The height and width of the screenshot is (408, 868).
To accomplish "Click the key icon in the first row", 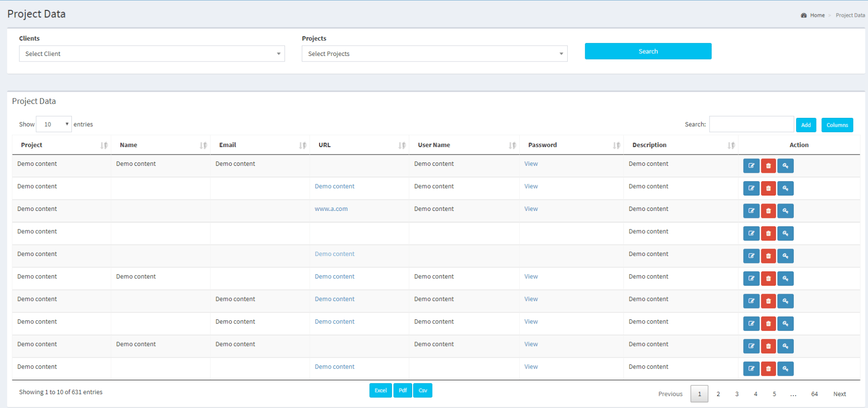I will point(785,166).
